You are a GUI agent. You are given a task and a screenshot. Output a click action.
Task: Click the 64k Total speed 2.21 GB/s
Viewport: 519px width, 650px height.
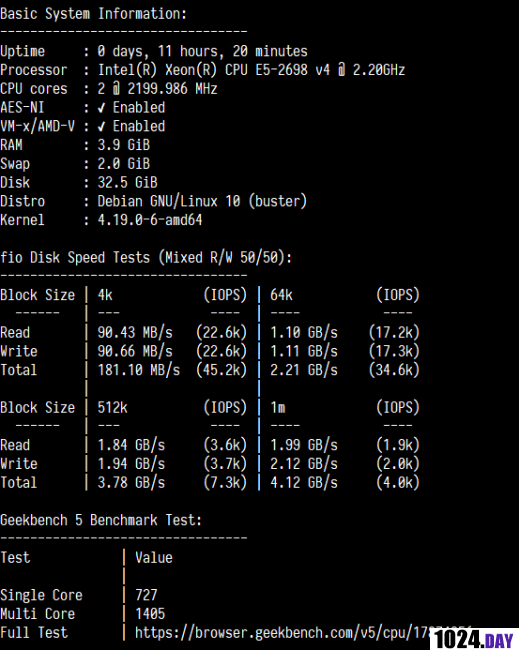[304, 370]
